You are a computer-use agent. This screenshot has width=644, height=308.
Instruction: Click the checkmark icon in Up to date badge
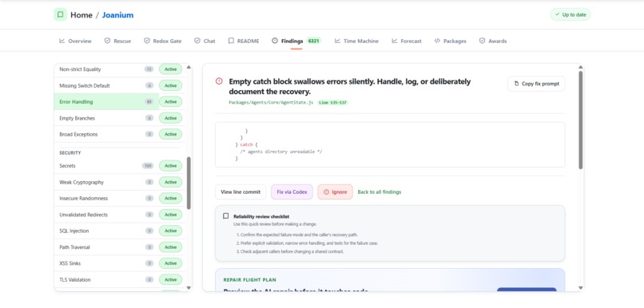click(557, 15)
